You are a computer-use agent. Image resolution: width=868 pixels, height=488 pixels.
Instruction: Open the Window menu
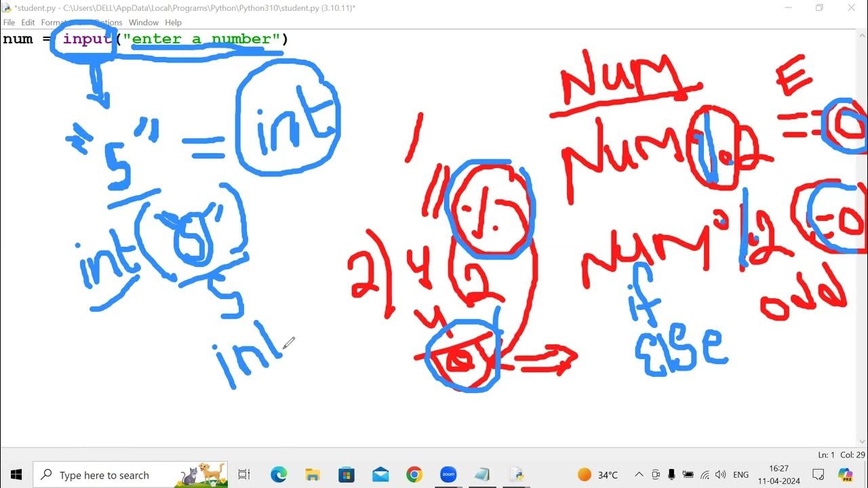tap(144, 22)
